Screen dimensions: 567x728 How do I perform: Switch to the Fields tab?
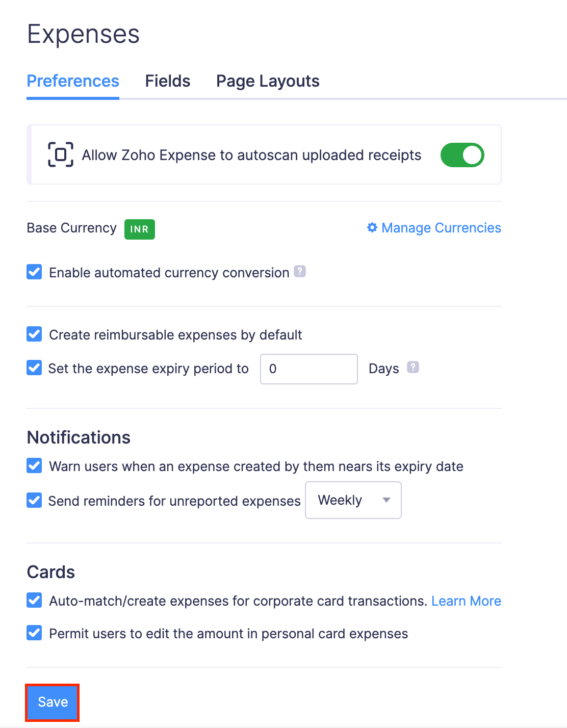coord(167,81)
